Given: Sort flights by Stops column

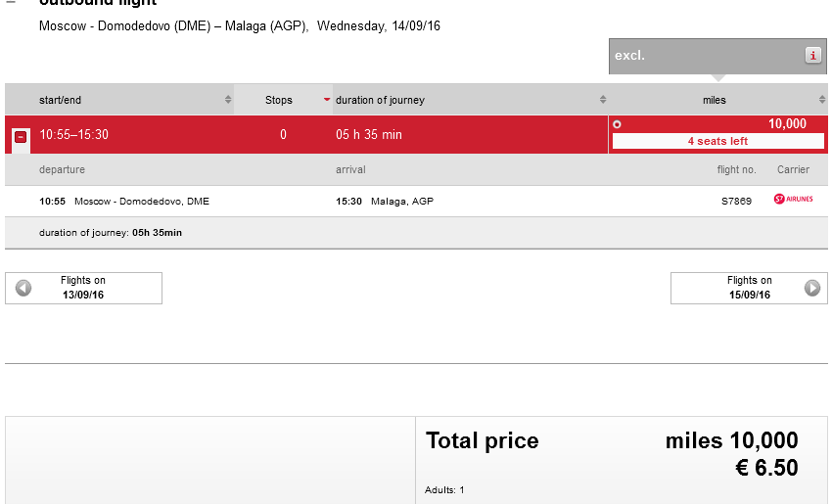Looking at the screenshot, I should 326,99.
